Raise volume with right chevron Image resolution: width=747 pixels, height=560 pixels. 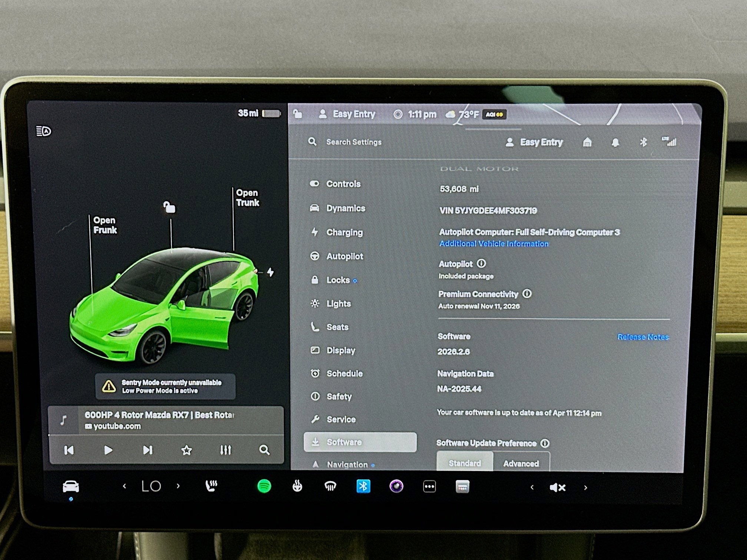pyautogui.click(x=586, y=488)
